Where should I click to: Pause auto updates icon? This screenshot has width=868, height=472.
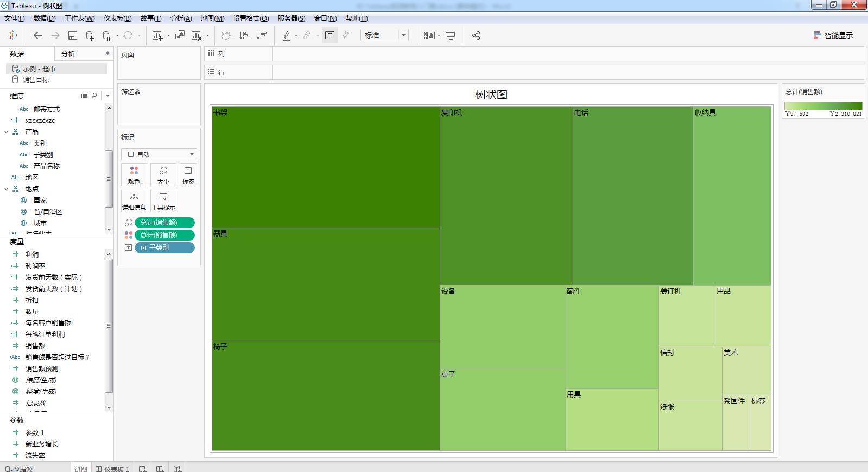click(x=106, y=35)
